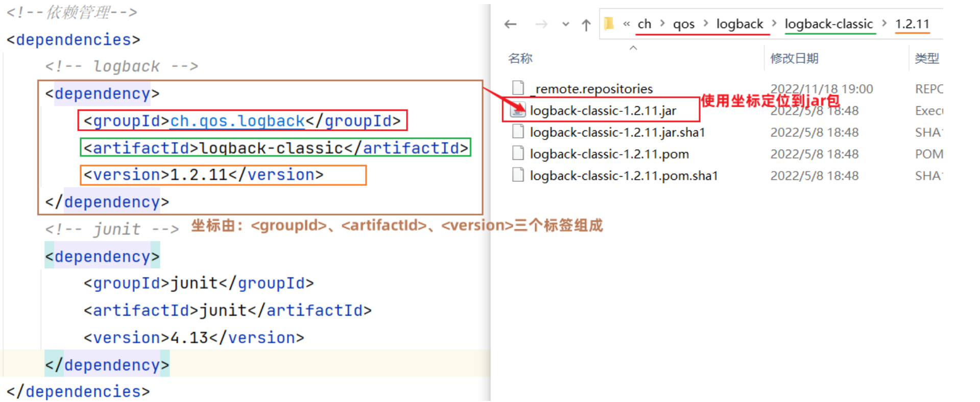Click the _remote.repositories file icon

(x=518, y=88)
